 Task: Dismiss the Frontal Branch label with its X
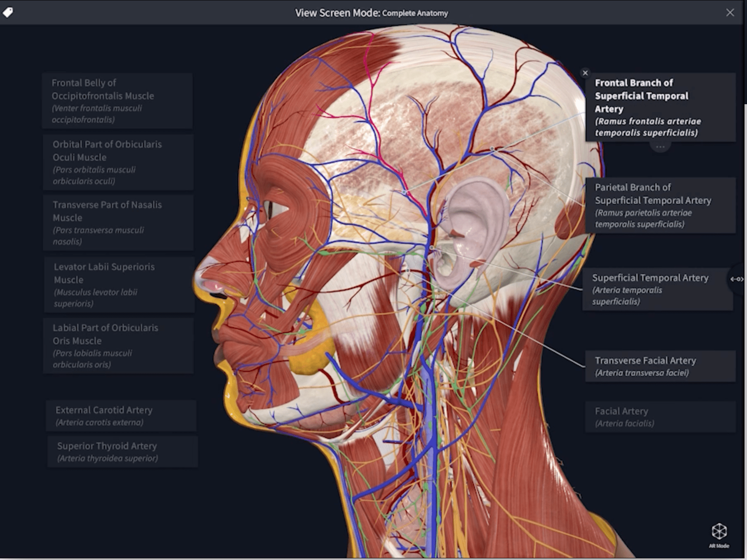[x=585, y=73]
